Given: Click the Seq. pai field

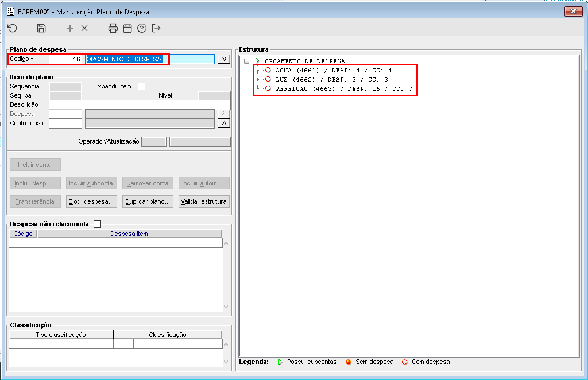Looking at the screenshot, I should (65, 95).
